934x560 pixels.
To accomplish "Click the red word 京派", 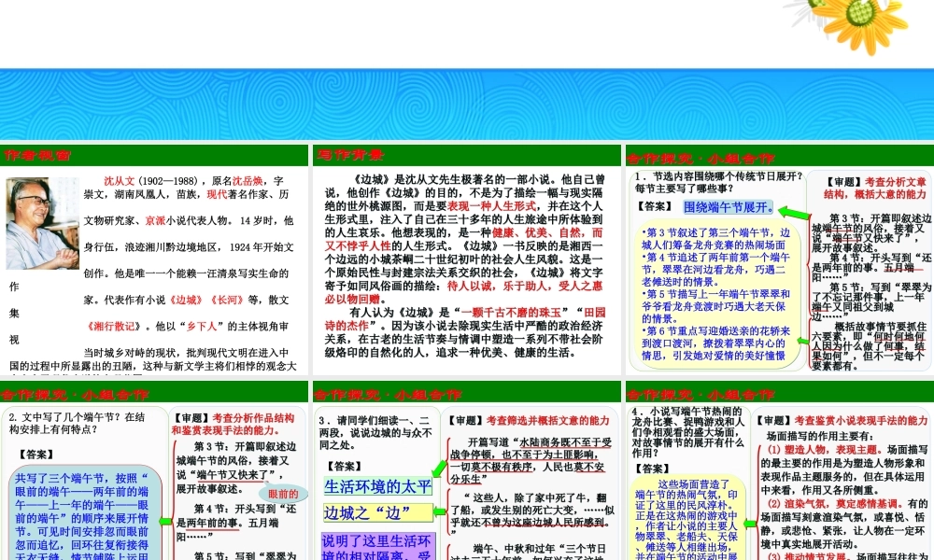I will [155, 220].
